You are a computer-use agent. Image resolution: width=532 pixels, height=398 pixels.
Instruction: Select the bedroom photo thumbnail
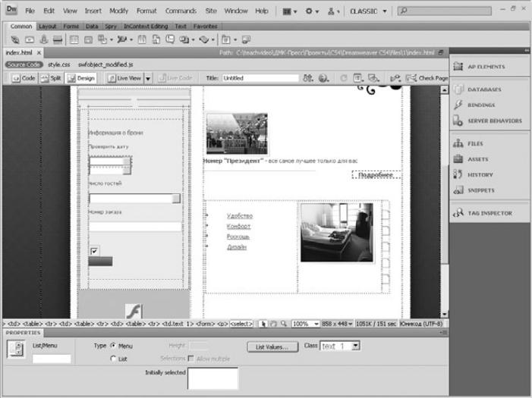(x=336, y=232)
